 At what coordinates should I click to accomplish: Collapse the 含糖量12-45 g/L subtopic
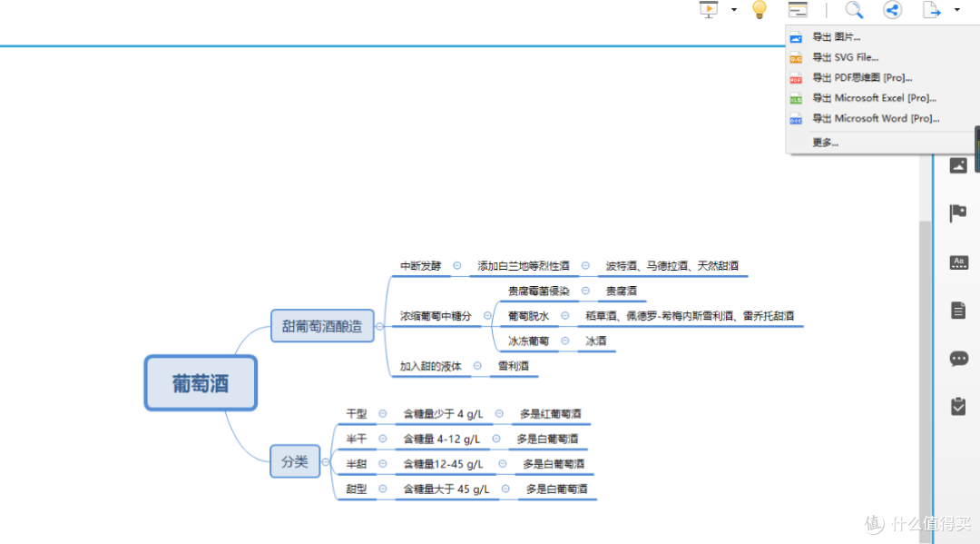pyautogui.click(x=503, y=464)
